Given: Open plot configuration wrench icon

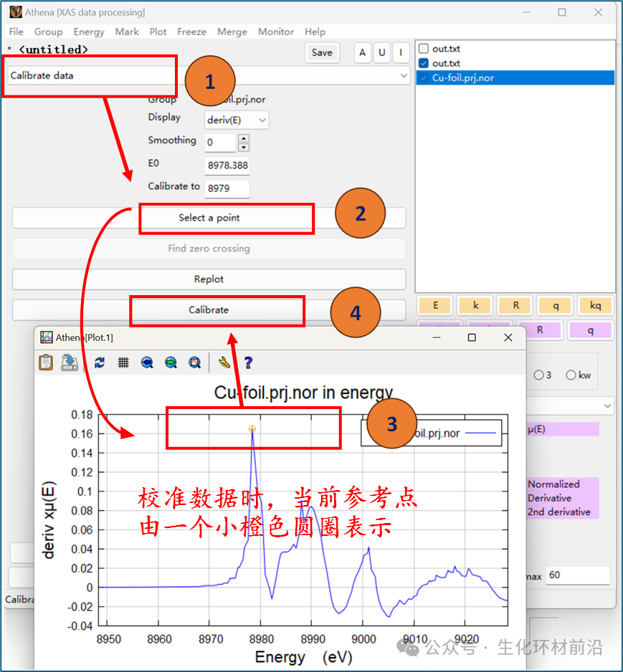Looking at the screenshot, I should point(224,363).
